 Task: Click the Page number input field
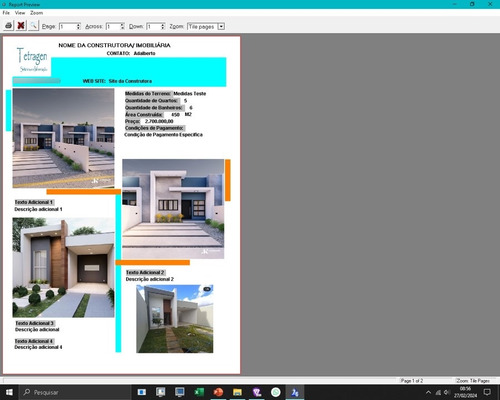coord(68,26)
